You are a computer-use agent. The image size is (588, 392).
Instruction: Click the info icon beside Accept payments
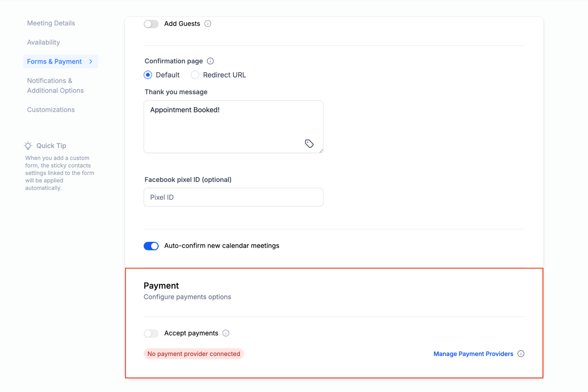coord(226,333)
